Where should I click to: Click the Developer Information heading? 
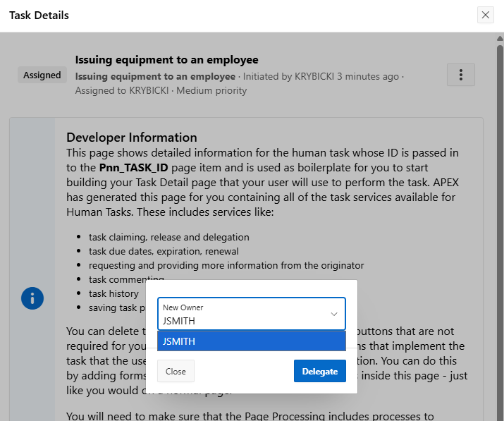coord(131,138)
